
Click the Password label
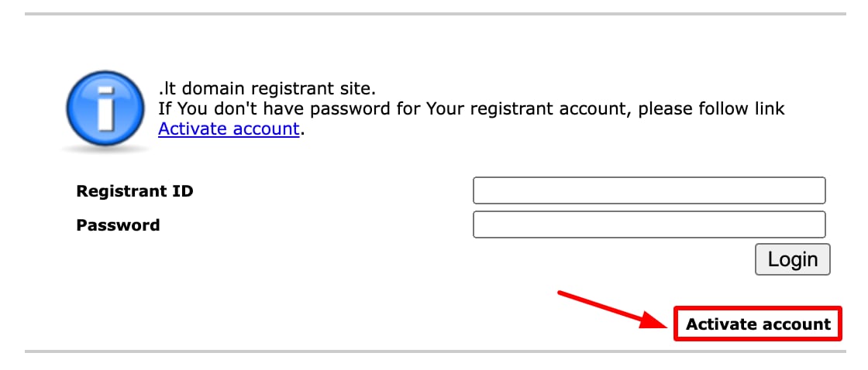click(x=118, y=225)
